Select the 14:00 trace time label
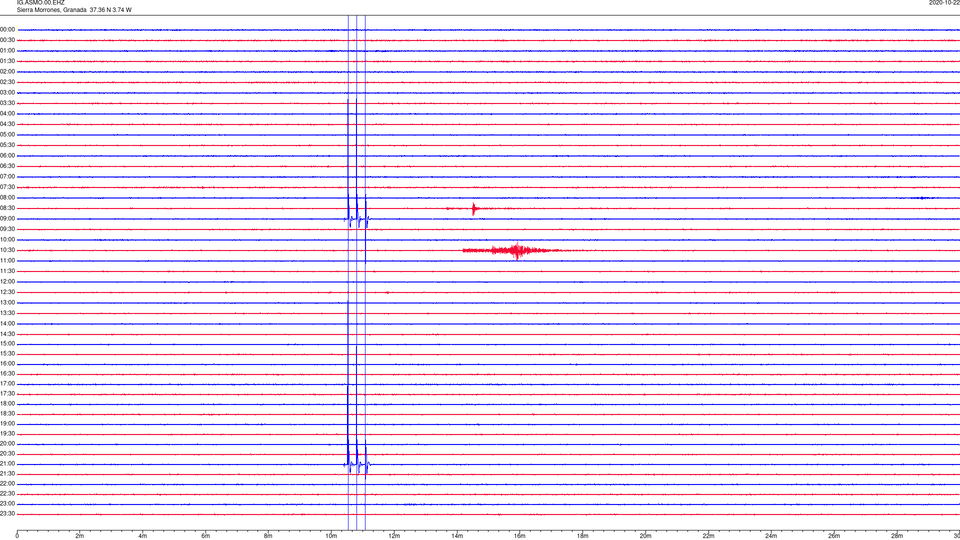This screenshot has height=540, width=960. 7,323
